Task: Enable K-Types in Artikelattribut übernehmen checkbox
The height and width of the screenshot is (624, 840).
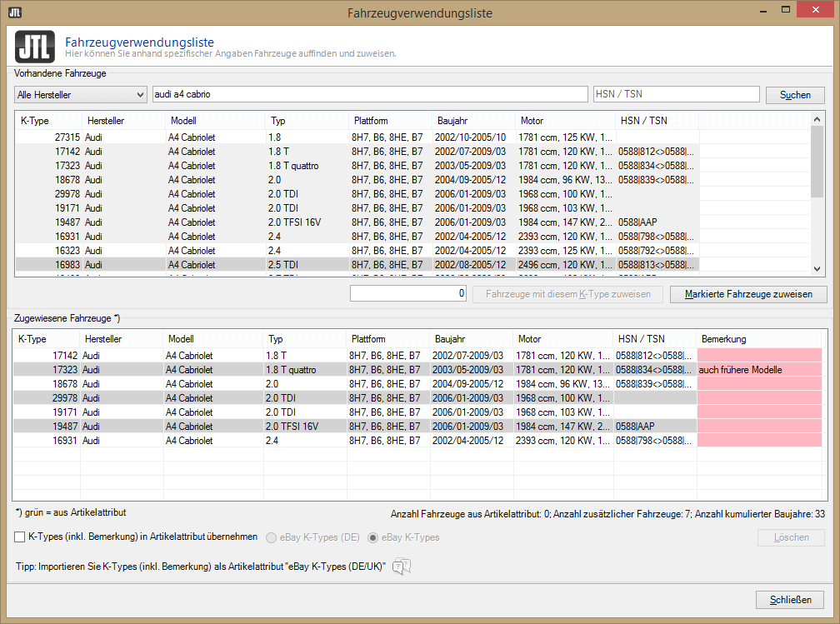Action: click(20, 537)
